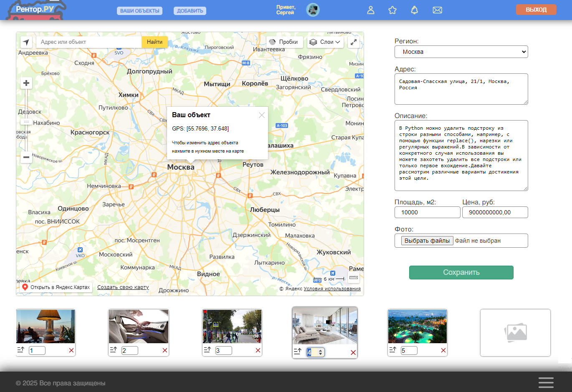This screenshot has height=392, width=572.
Task: Open the hamburger menu in footer
Action: (546, 382)
